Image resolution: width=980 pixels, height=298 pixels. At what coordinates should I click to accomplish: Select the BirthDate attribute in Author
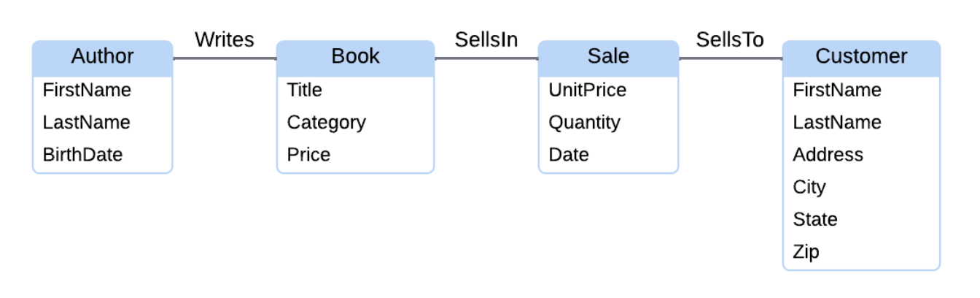[x=82, y=155]
